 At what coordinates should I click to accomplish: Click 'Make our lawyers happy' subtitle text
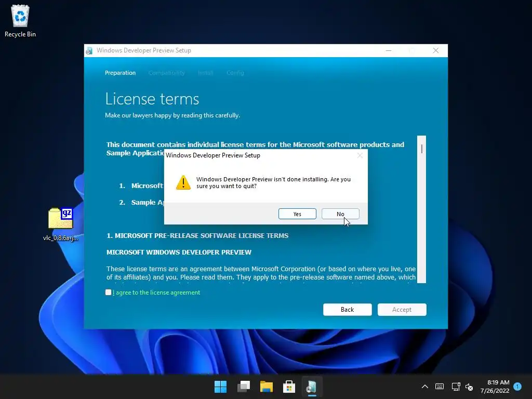(172, 115)
